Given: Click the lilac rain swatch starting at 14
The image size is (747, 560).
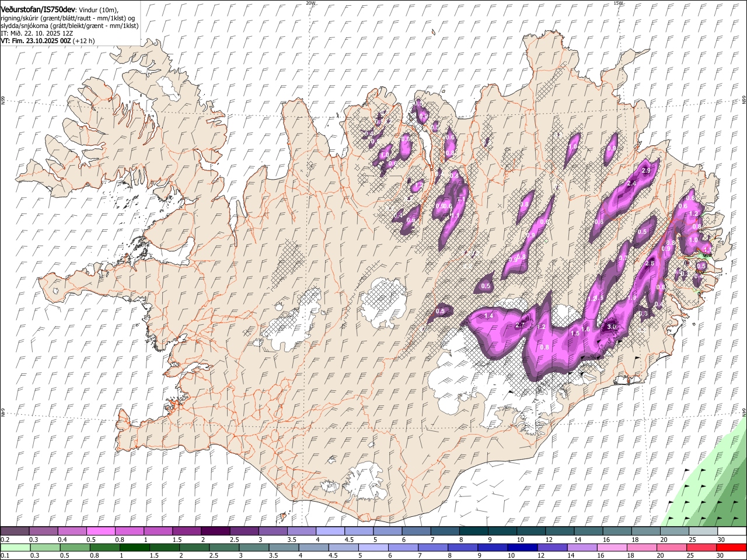Looking at the screenshot, I should click(x=582, y=547).
